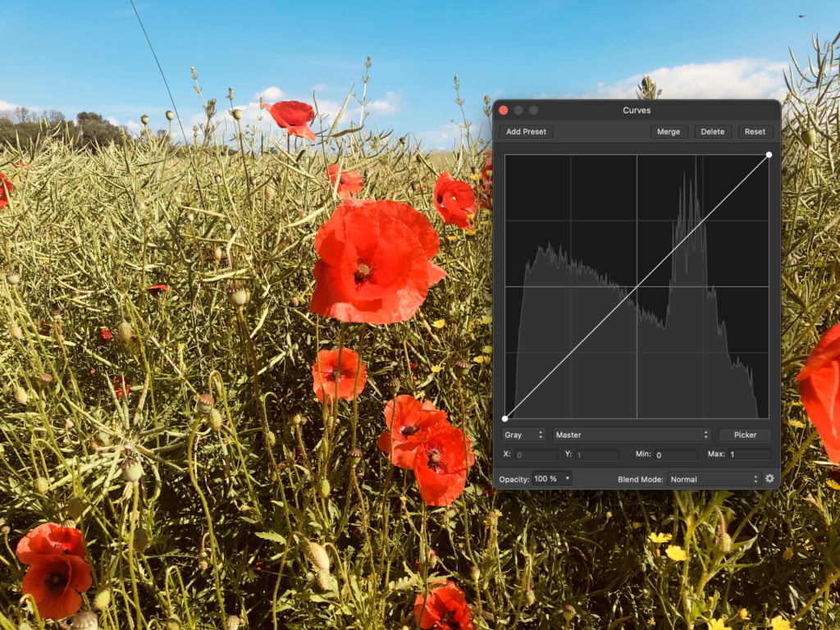840x630 pixels.
Task: Expand the Opacity percentage dropdown arrow
Action: pyautogui.click(x=567, y=478)
